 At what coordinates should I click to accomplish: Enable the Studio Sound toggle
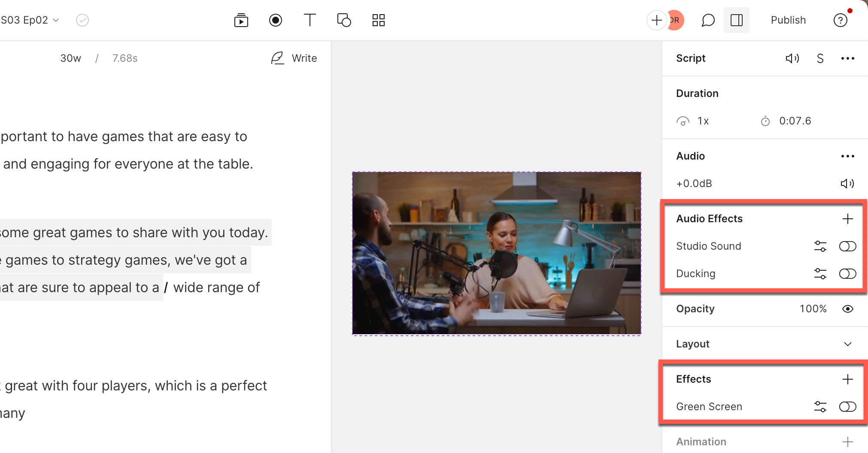[x=847, y=246]
